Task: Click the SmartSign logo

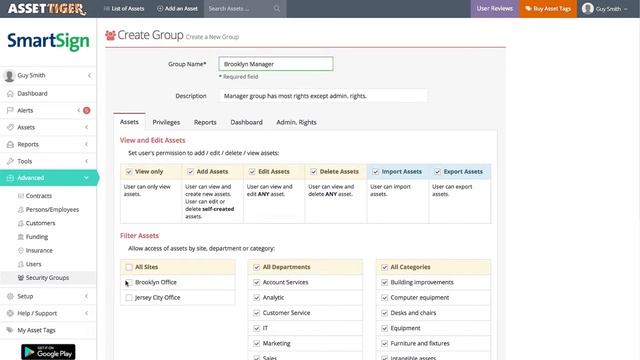Action: click(48, 41)
